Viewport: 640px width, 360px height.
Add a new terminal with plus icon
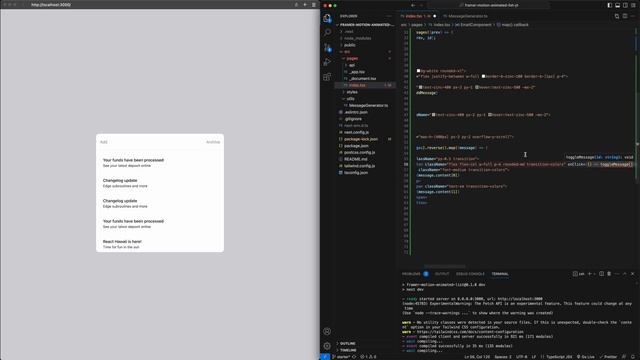pos(589,274)
